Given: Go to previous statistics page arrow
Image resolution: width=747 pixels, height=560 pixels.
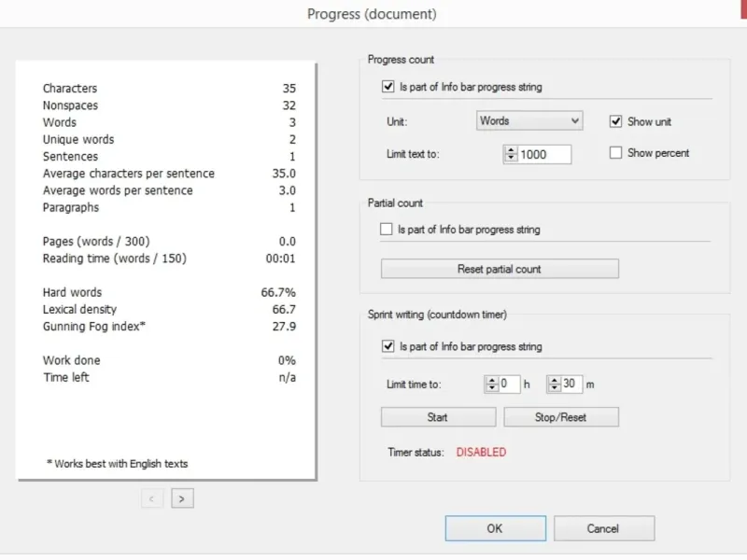Looking at the screenshot, I should tap(152, 498).
